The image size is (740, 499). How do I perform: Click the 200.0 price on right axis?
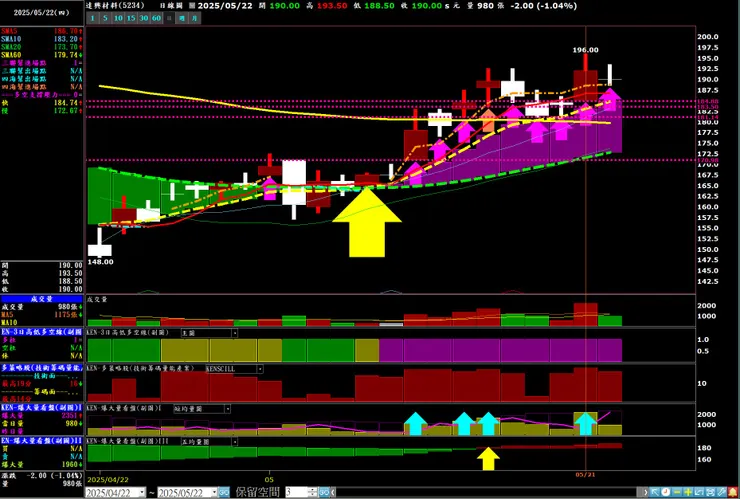tap(710, 37)
